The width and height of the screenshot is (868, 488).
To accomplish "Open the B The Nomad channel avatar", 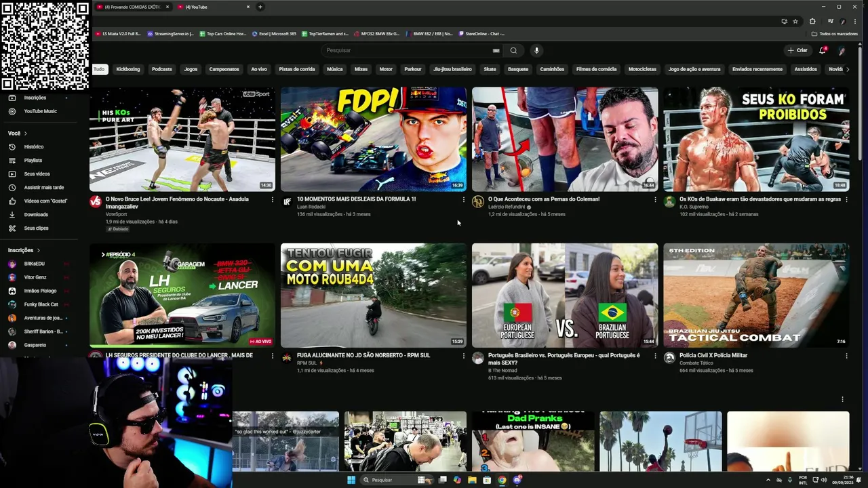I will [x=478, y=358].
